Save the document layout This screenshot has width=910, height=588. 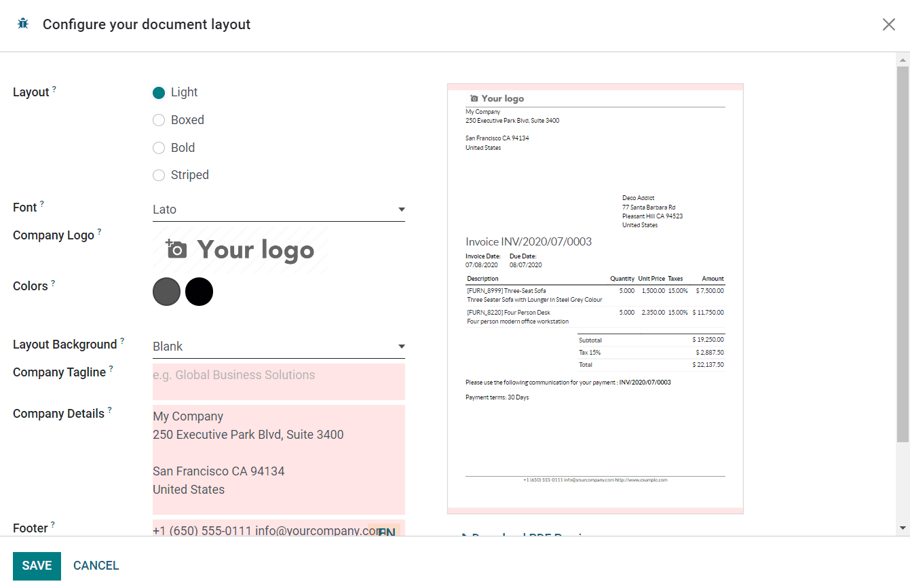click(x=37, y=566)
